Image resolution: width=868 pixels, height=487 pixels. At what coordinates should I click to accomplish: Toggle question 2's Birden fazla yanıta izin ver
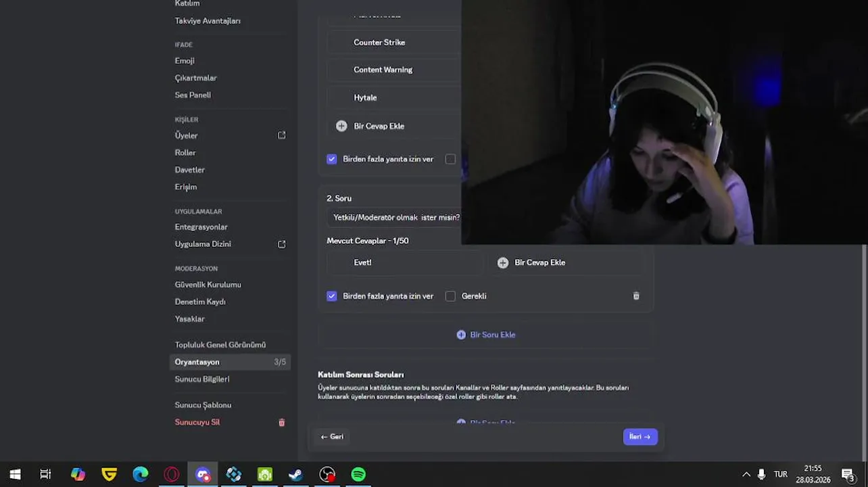coord(331,296)
